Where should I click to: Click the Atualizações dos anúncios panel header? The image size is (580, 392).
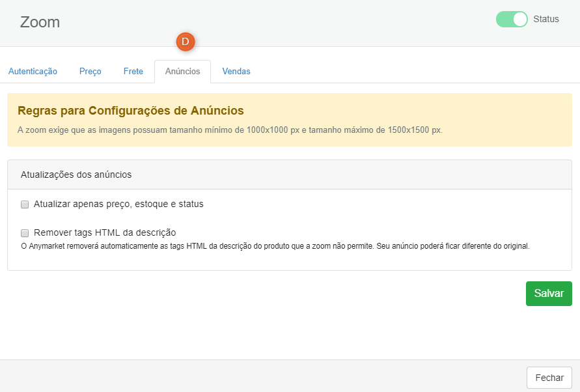coord(290,175)
